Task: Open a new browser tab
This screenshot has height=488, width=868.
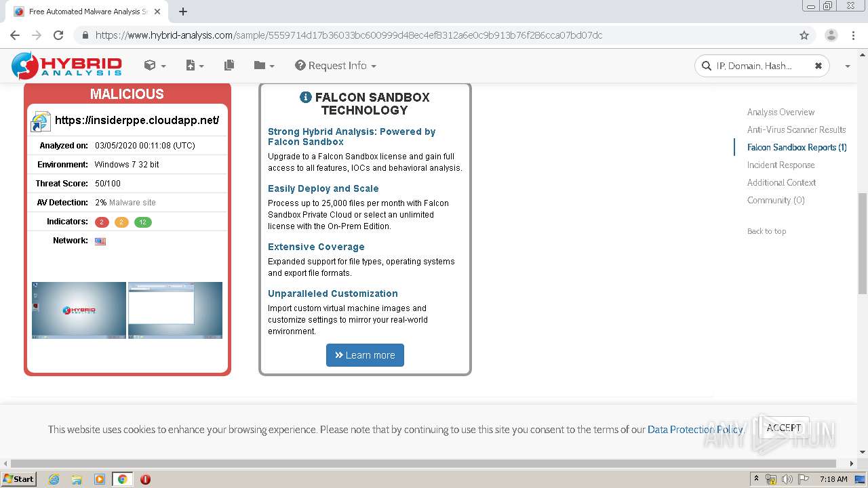Action: (x=182, y=12)
